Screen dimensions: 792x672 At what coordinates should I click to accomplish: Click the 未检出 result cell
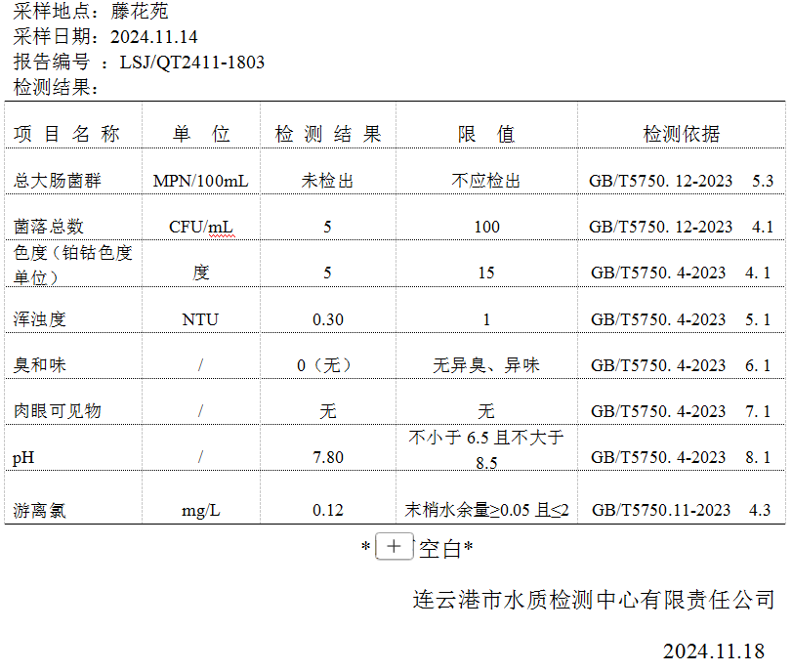pos(327,181)
